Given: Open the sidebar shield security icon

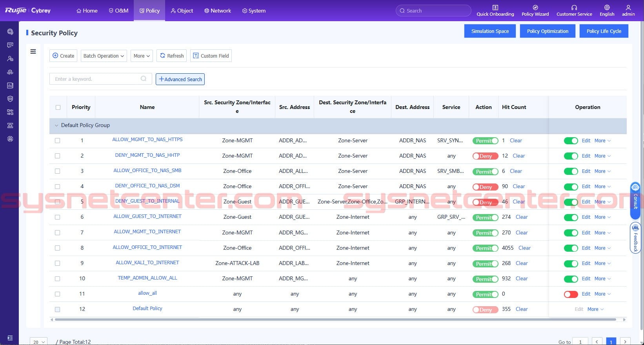Looking at the screenshot, I should [x=10, y=99].
